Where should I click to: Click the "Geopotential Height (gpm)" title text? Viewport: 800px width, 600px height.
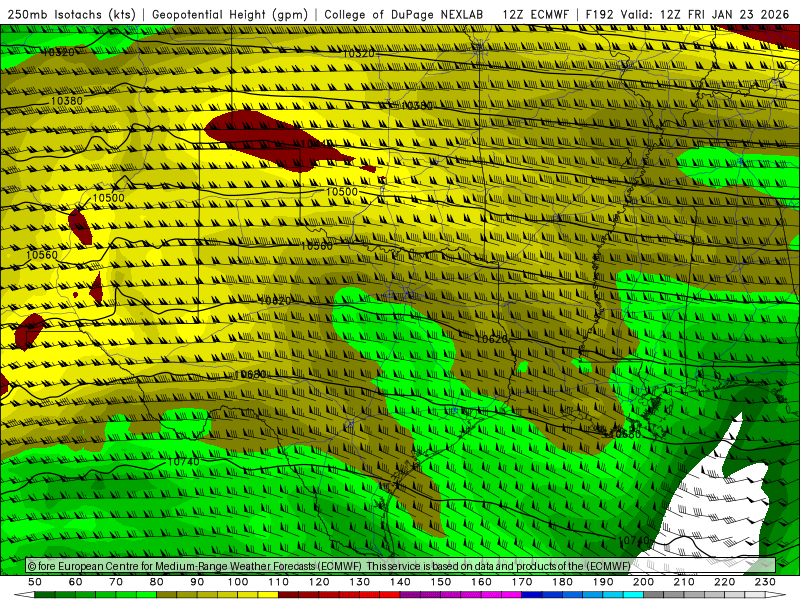230,14
